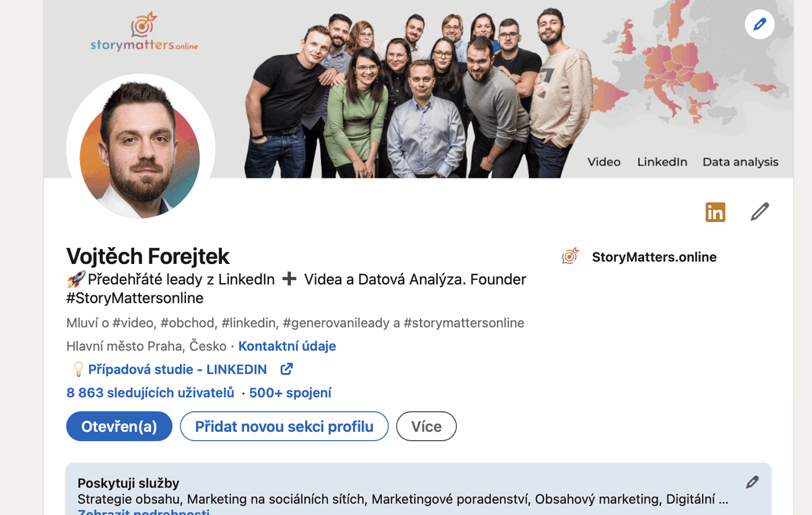Open 'Kontaktní údaje'
The height and width of the screenshot is (515, 812).
pos(287,346)
